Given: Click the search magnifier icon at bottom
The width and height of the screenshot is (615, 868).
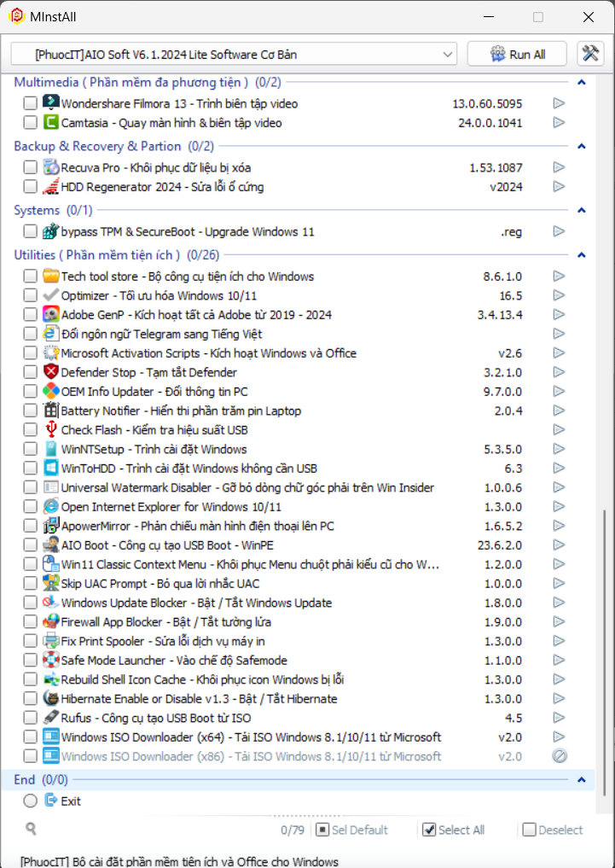Looking at the screenshot, I should (32, 829).
